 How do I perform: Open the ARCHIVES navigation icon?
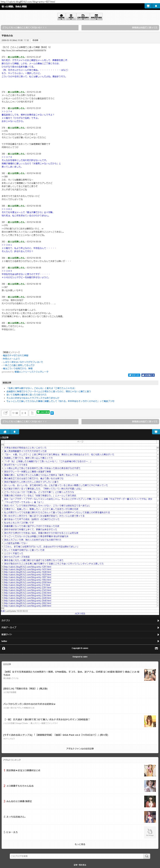pyautogui.click(x=96, y=17)
